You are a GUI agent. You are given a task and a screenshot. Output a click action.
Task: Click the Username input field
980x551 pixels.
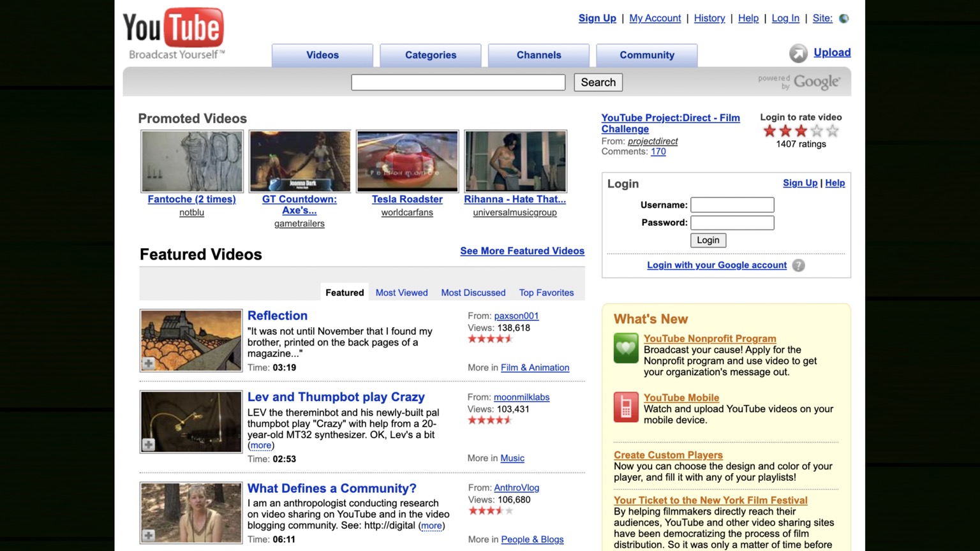click(732, 205)
